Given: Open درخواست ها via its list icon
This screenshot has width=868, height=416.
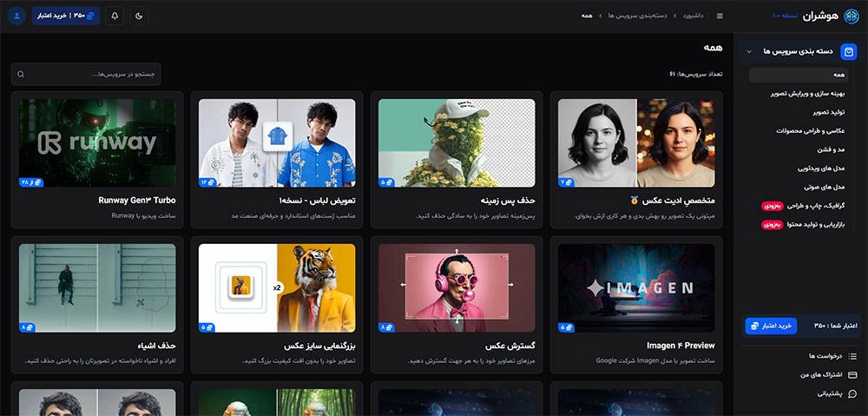Looking at the screenshot, I should point(852,356).
